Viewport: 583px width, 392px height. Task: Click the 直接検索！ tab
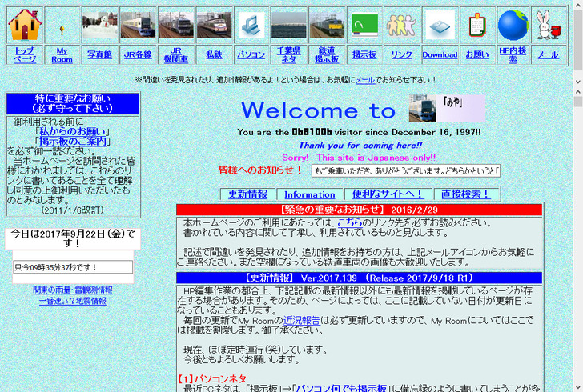pyautogui.click(x=465, y=194)
